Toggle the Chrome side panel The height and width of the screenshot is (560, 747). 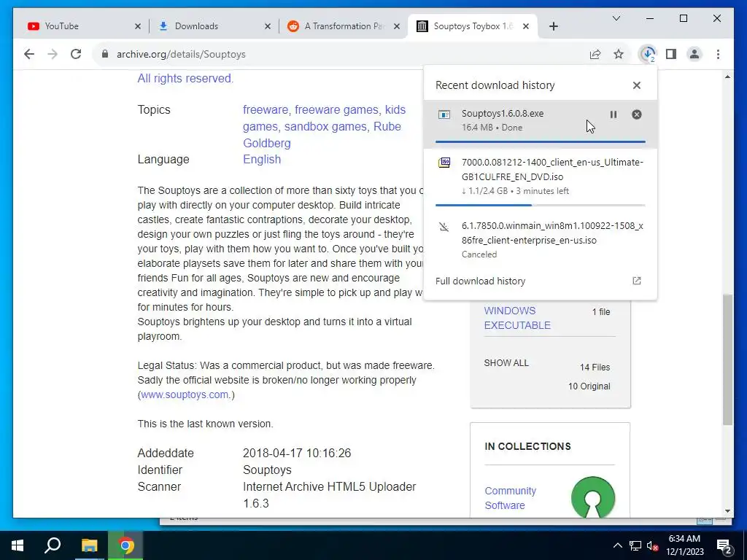click(671, 54)
